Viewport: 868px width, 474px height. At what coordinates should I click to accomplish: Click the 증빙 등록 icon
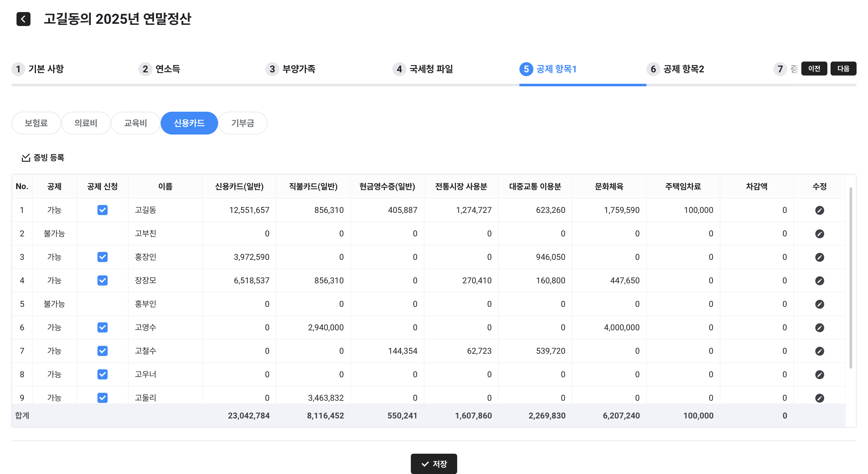pyautogui.click(x=26, y=158)
